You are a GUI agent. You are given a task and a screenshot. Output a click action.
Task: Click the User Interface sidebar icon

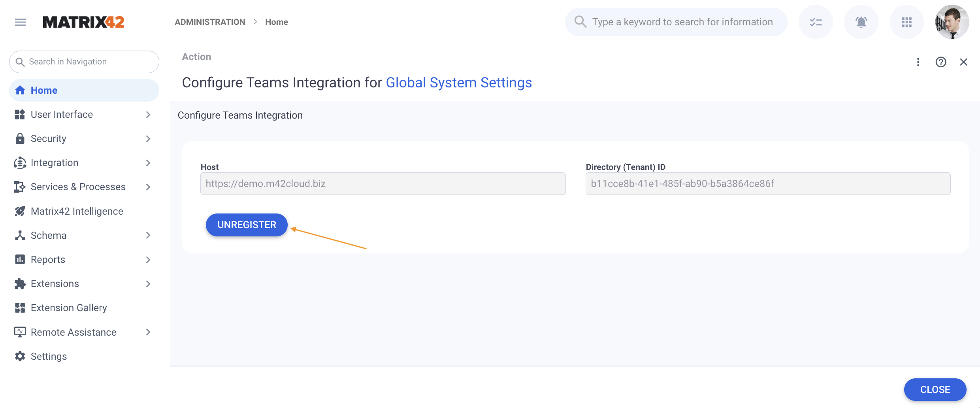20,114
